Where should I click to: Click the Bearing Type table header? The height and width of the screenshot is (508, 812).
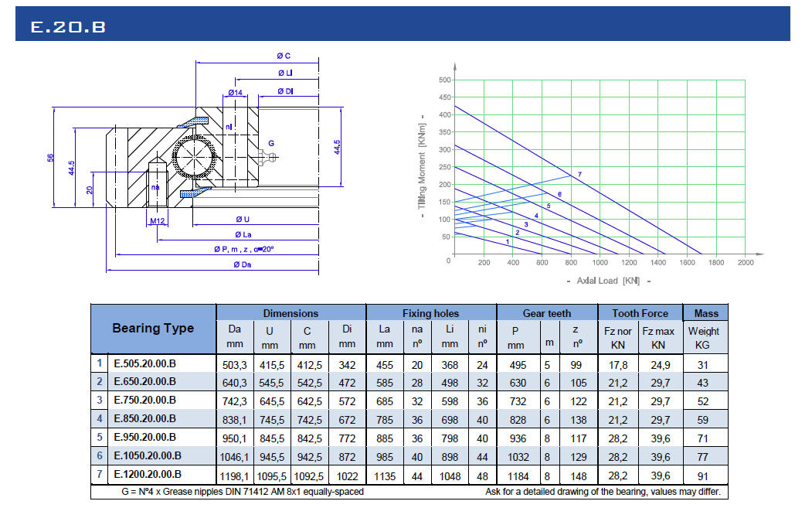pos(153,329)
